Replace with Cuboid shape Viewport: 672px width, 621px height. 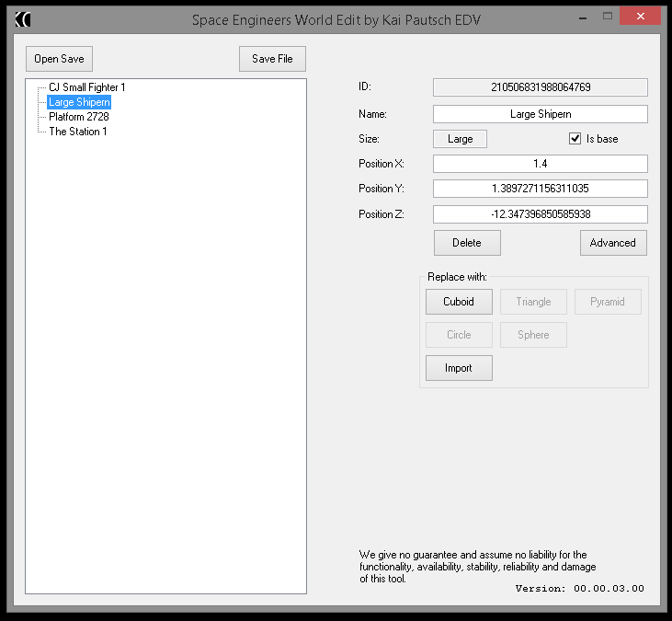459,302
